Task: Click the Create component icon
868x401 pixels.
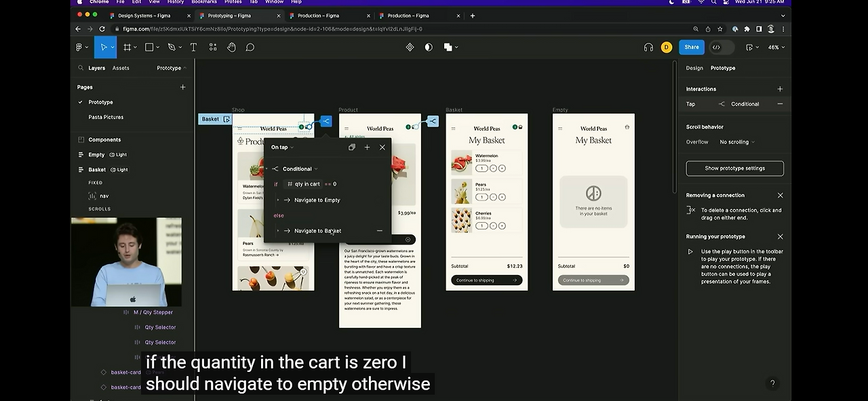Action: tap(410, 47)
